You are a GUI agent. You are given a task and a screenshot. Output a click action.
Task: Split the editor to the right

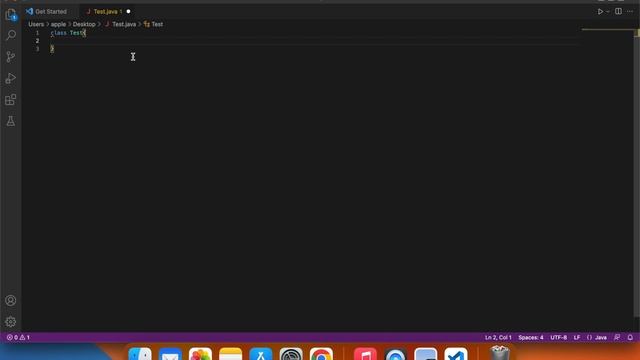(619, 11)
